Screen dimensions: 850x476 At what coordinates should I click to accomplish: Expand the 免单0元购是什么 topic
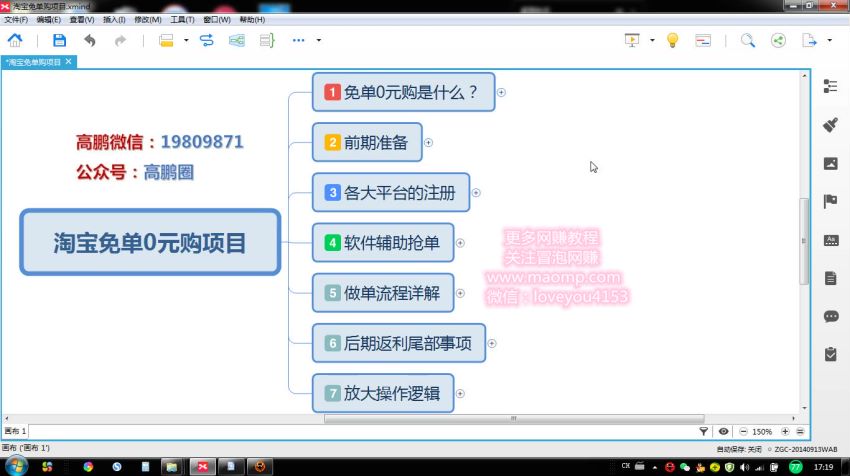pyautogui.click(x=501, y=93)
